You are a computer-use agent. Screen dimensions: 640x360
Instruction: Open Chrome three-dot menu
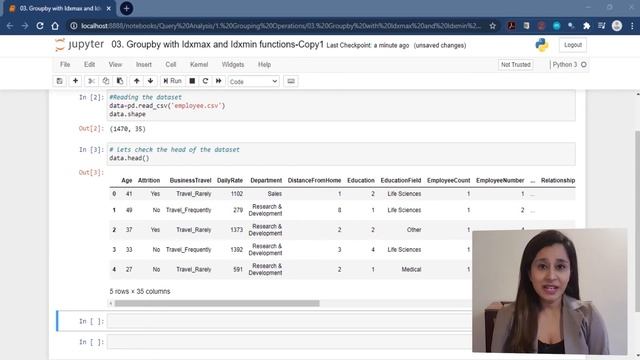click(x=632, y=26)
